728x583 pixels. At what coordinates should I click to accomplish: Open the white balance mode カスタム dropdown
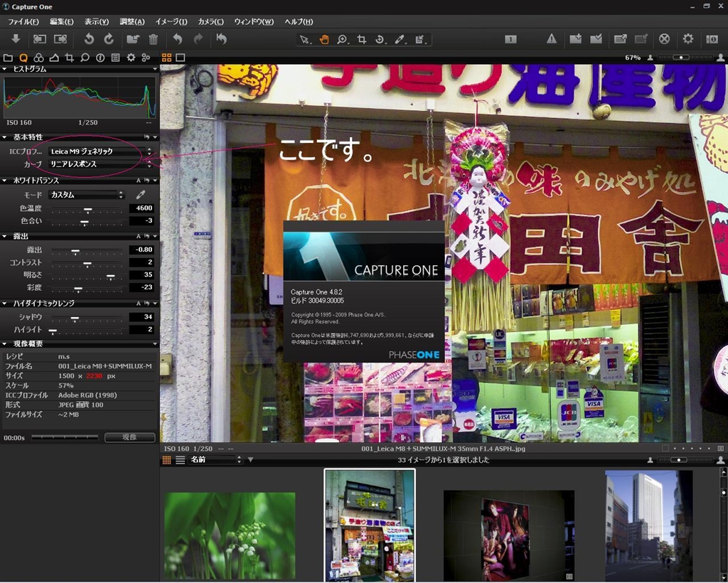pos(87,194)
